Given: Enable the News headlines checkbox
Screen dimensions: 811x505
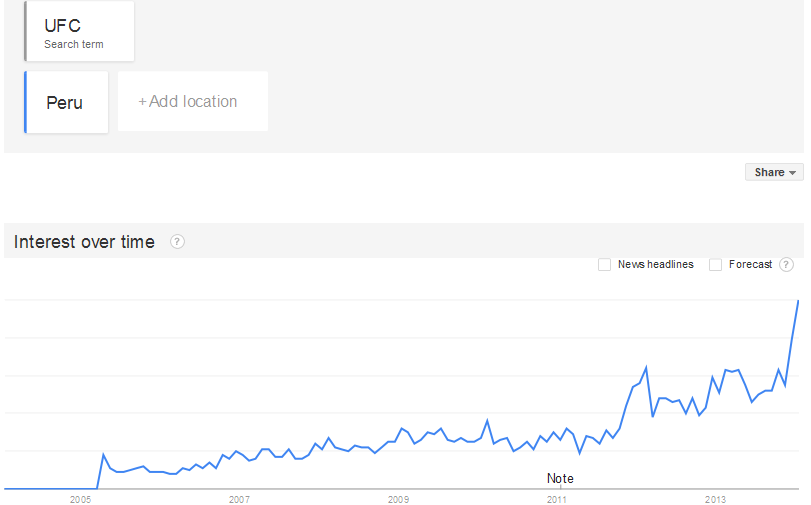Looking at the screenshot, I should [x=604, y=264].
